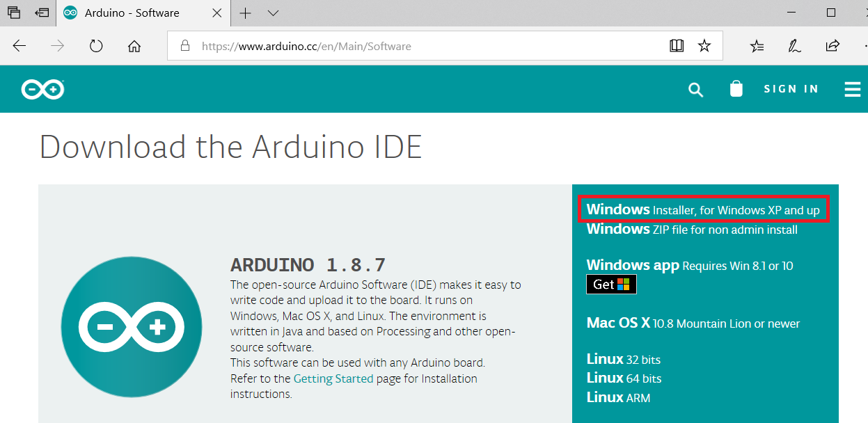Refresh the page with reload icon
Image resolution: width=868 pixels, height=423 pixels.
(x=96, y=46)
